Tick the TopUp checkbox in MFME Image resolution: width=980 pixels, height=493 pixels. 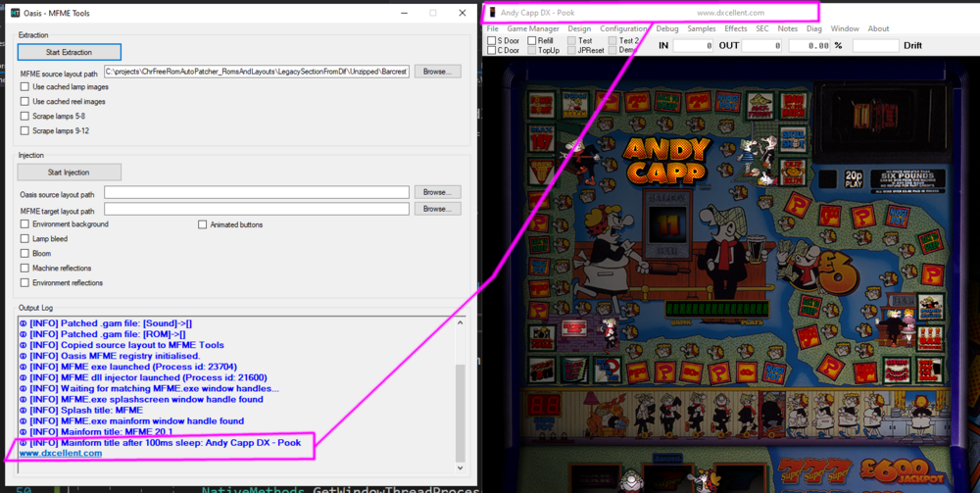coord(532,50)
